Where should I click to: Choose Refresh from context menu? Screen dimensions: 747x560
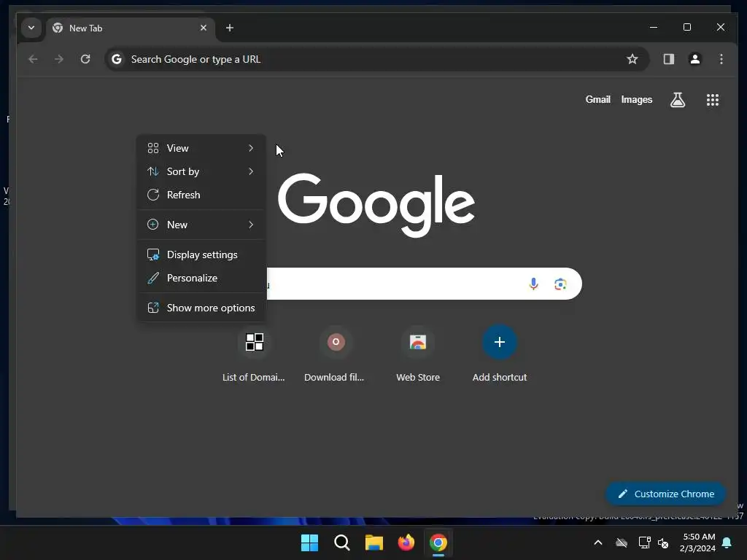tap(201, 195)
